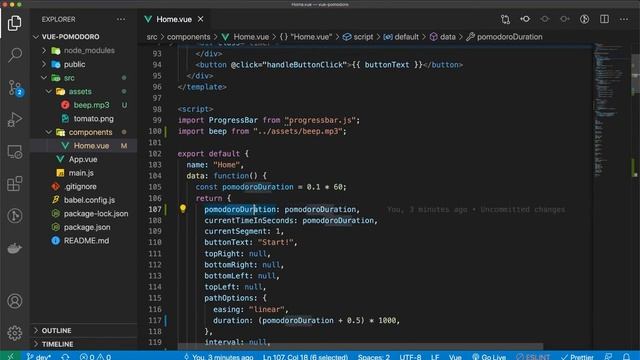Open the Run and Debug view
This screenshot has height=360, width=640.
coord(15,120)
